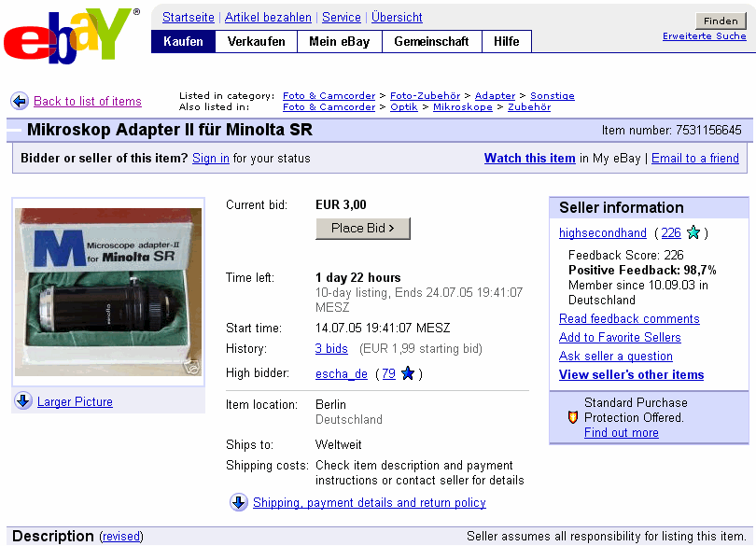Switch to the Verkaufen tab
Viewport: 756px width, 546px height.
(x=256, y=41)
